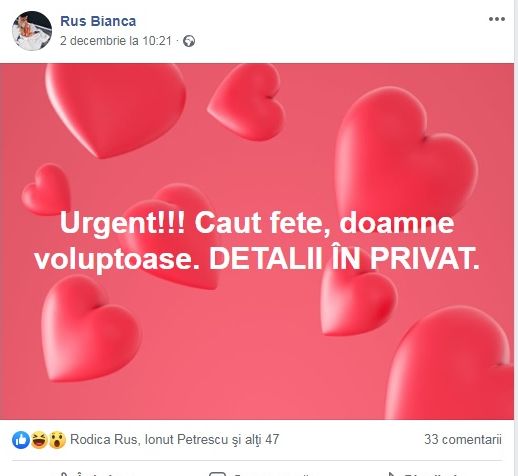The width and height of the screenshot is (518, 476).
Task: Click the partially visible Comment button label
Action: click(272, 474)
